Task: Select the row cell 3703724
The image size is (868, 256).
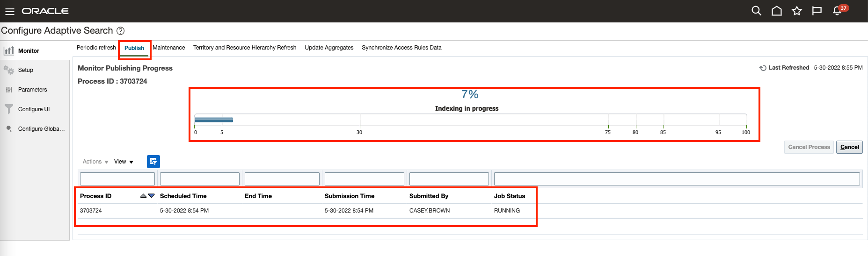Action: click(91, 211)
